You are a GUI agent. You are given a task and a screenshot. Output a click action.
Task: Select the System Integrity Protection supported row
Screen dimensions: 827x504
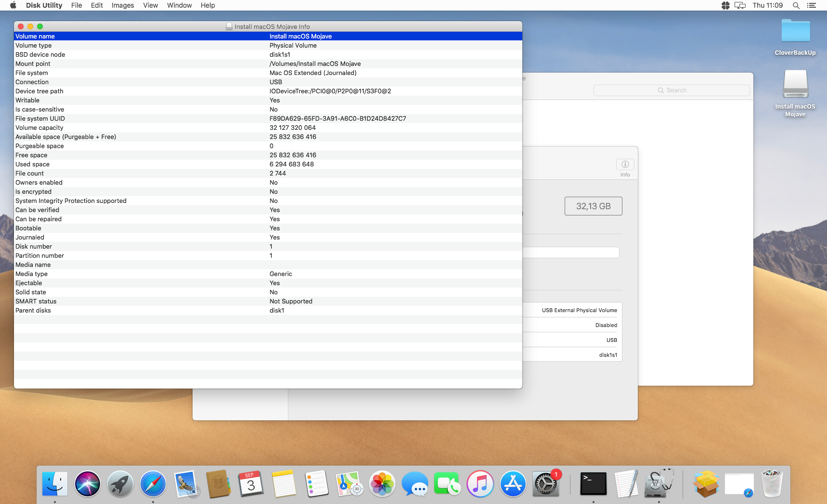(x=268, y=201)
